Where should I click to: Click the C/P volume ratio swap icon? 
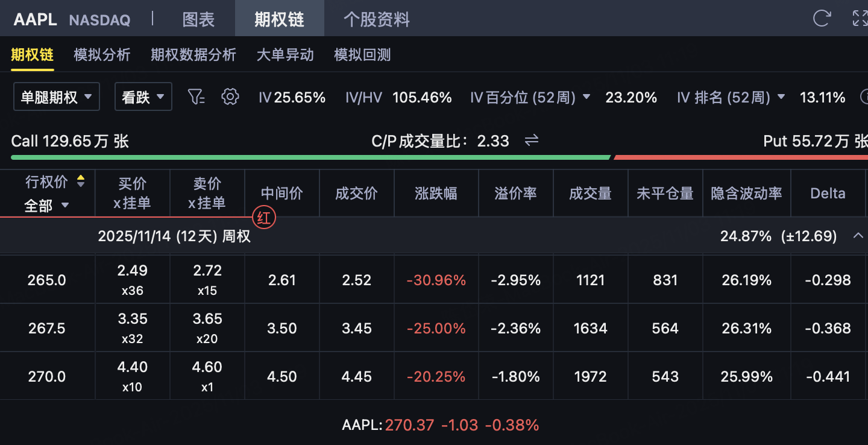531,140
